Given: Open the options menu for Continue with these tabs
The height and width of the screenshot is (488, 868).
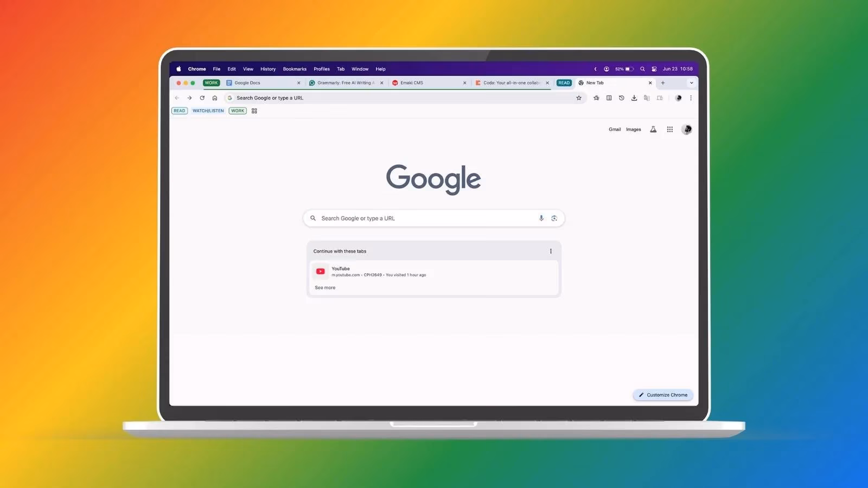Looking at the screenshot, I should (x=551, y=251).
